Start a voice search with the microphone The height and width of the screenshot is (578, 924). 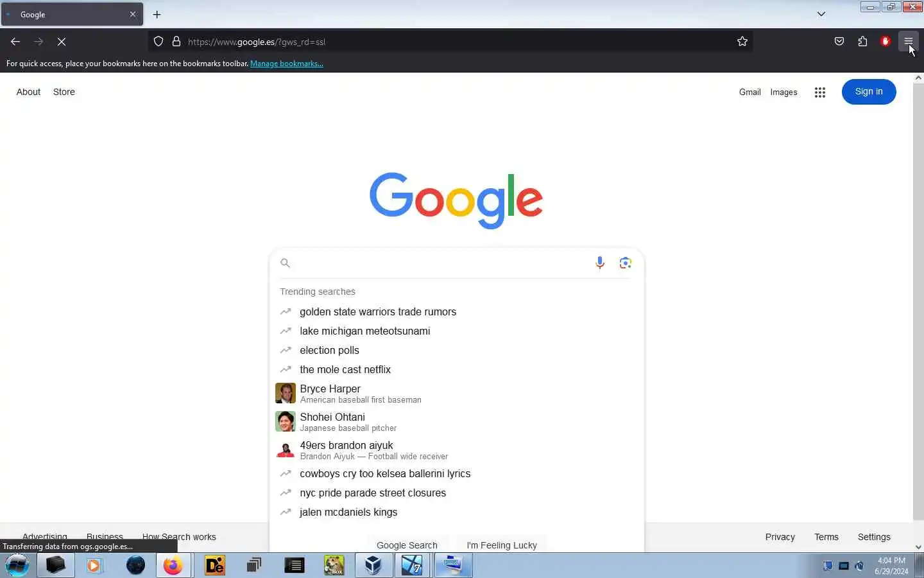(x=600, y=263)
